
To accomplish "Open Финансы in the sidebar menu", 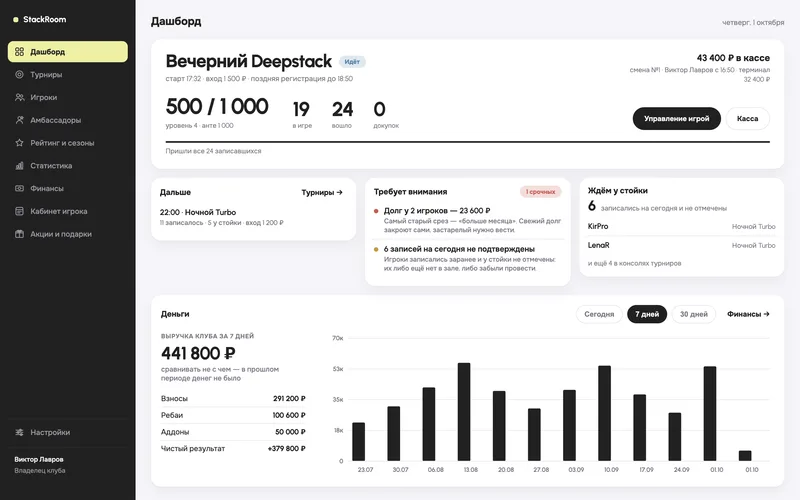I will [68, 188].
